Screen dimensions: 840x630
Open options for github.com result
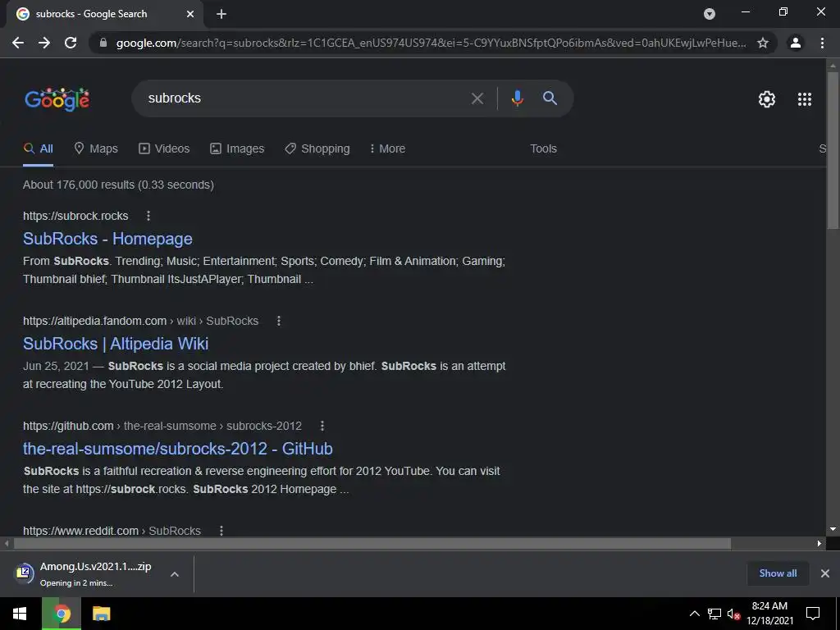[322, 426]
